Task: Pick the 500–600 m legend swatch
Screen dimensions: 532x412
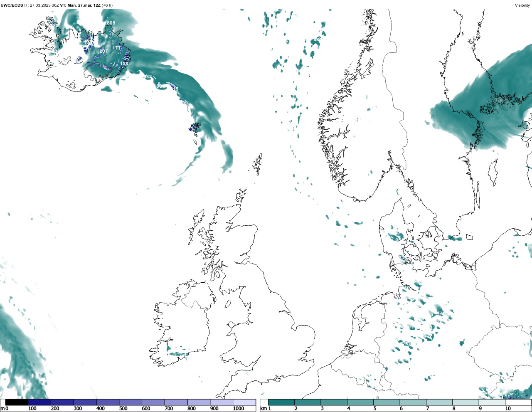Action: [131, 402]
